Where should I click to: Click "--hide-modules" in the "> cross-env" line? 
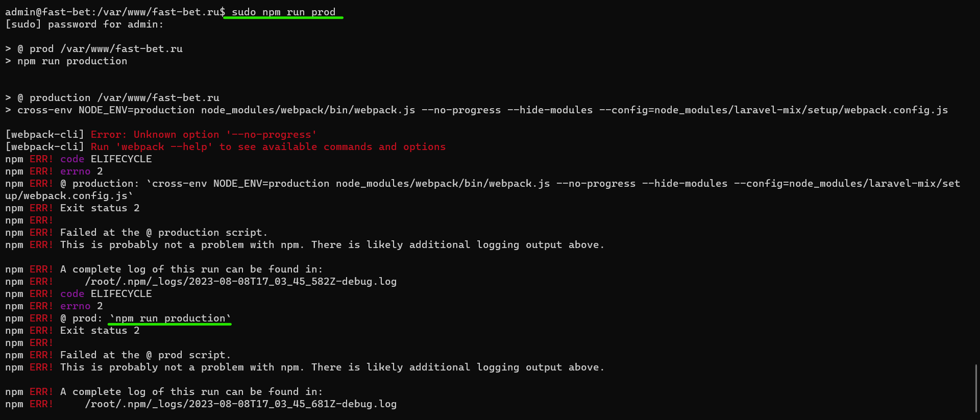click(550, 110)
